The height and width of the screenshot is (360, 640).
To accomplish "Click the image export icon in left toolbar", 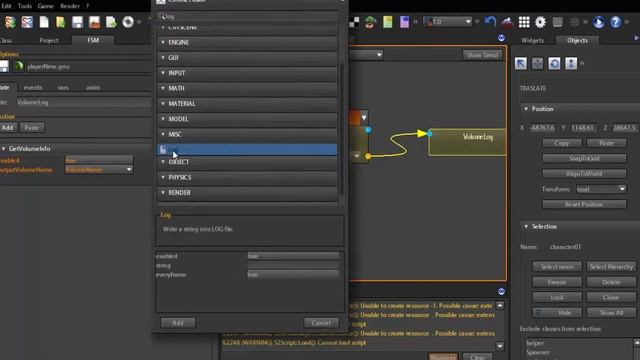I will pyautogui.click(x=94, y=22).
